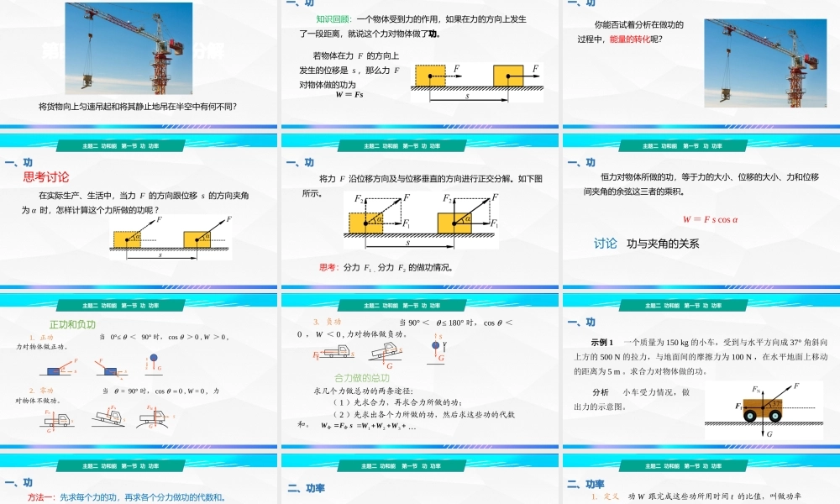Click the text 当 90° < θ ≤ 180° 时
Viewport: 840px width, 504px height.
click(x=438, y=323)
